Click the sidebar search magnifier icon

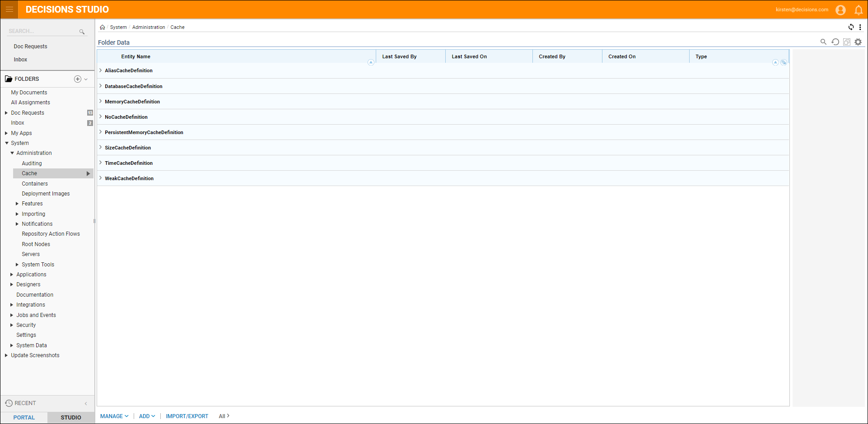82,32
